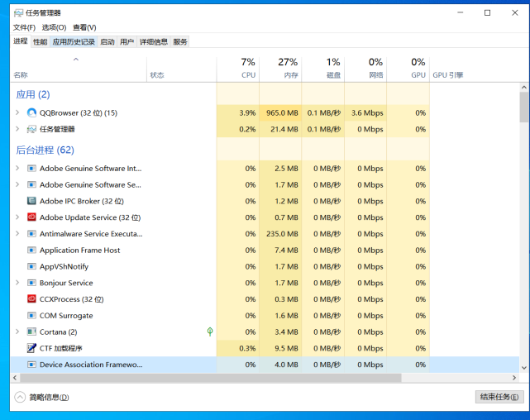Sort processes by 磁盘 column

click(x=322, y=69)
